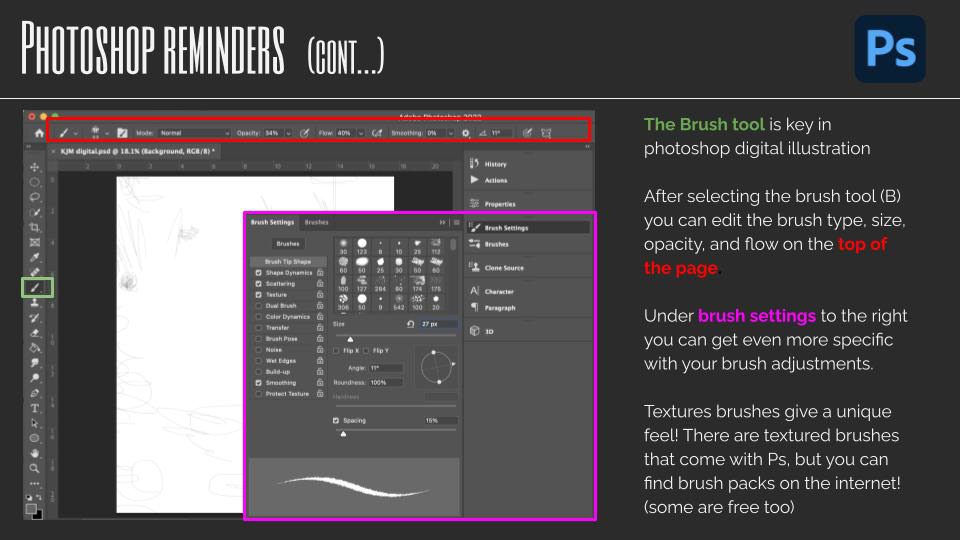Toggle lock for Shape Dynamics
This screenshot has height=540, width=960.
(320, 272)
